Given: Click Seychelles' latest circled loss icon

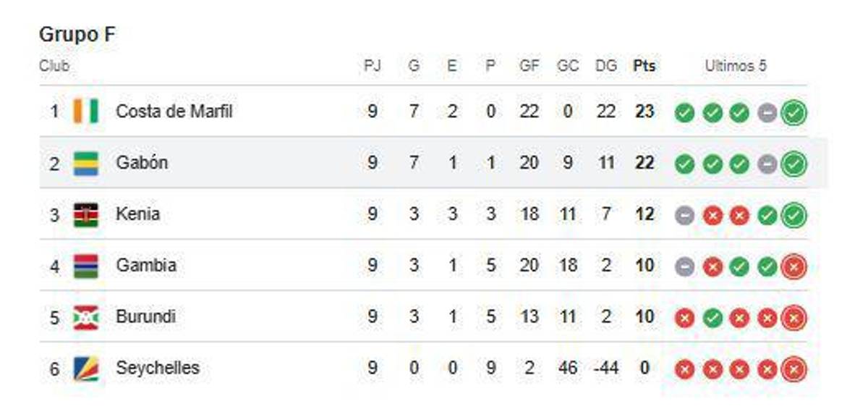Looking at the screenshot, I should [793, 370].
